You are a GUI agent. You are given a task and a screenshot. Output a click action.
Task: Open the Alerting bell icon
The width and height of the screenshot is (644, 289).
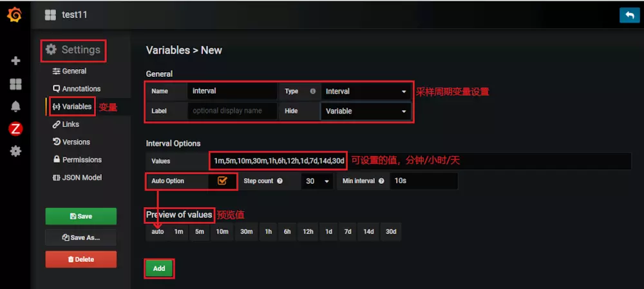(x=15, y=106)
